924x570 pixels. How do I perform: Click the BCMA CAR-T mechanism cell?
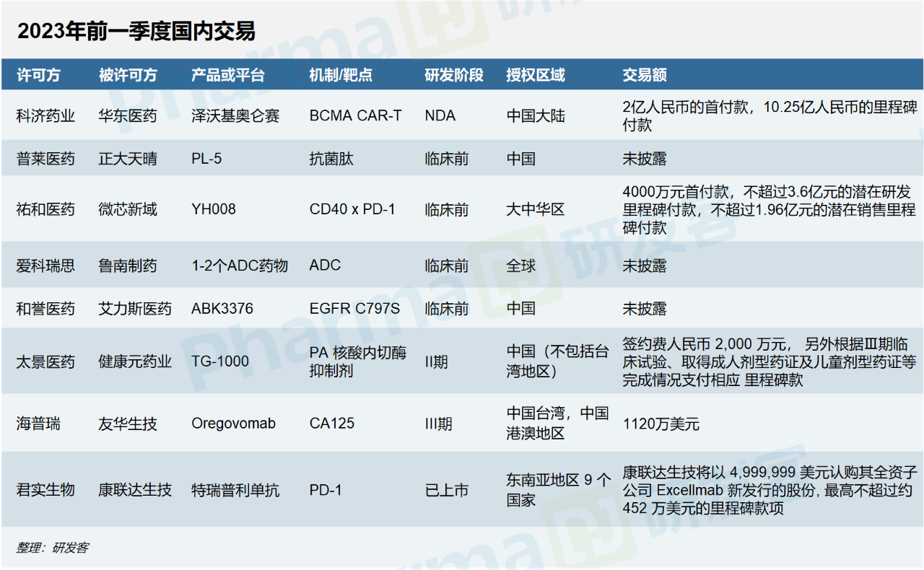coord(355,115)
